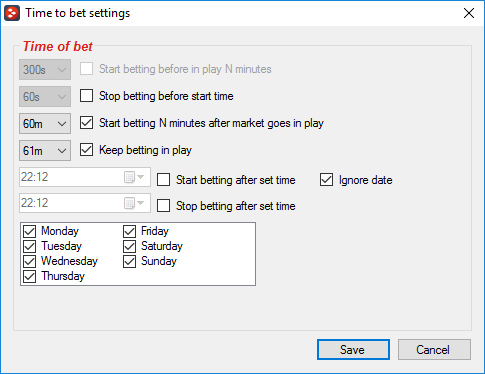Screen dimensions: 485x374
Task: Uncheck Monday in the days list
Action: pos(30,231)
